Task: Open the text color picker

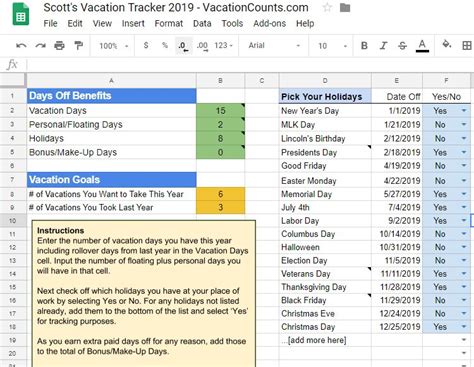Action: tap(422, 46)
